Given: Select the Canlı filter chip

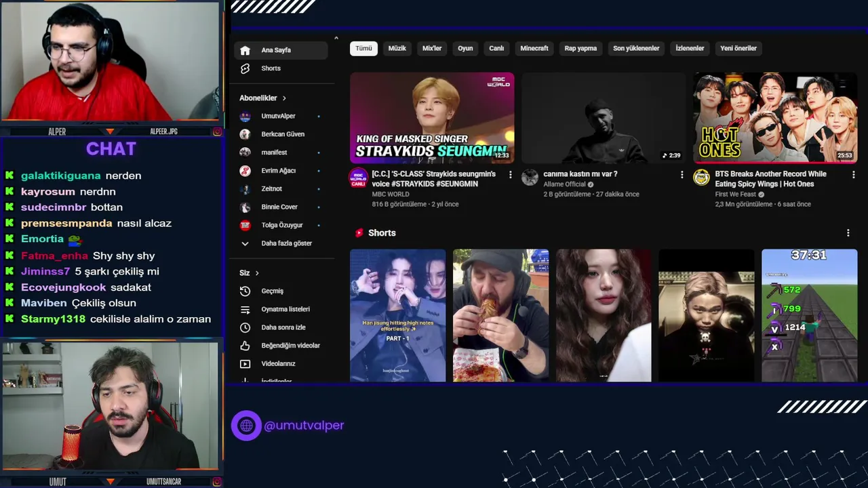Looking at the screenshot, I should pyautogui.click(x=497, y=48).
